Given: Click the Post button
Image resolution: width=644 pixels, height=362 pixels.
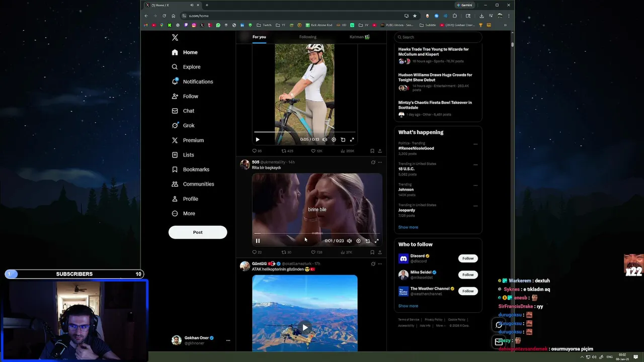Looking at the screenshot, I should [198, 232].
